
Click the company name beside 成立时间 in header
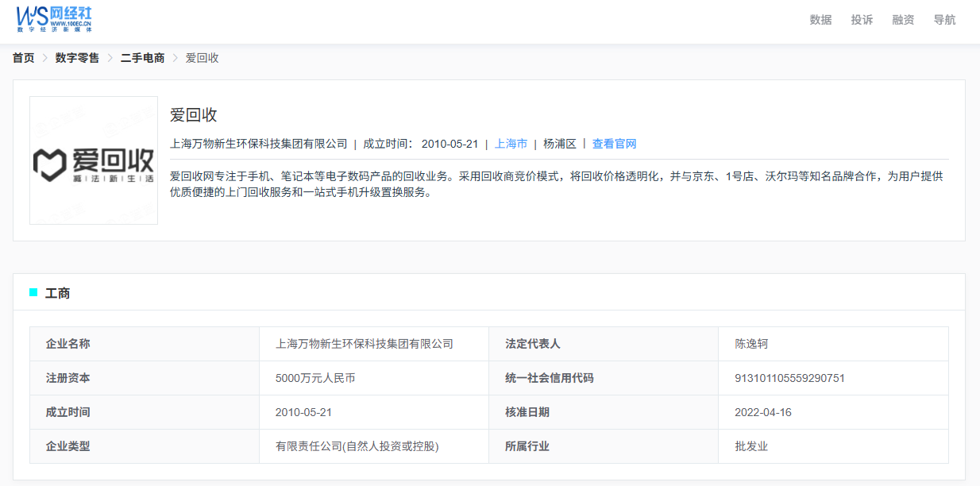click(x=259, y=144)
